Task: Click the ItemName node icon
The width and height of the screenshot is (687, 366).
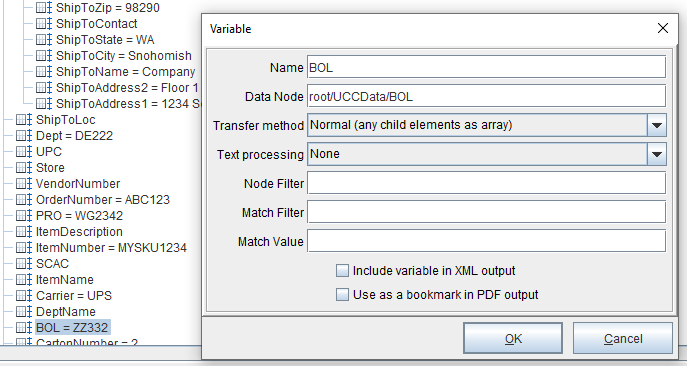Action: [x=24, y=280]
